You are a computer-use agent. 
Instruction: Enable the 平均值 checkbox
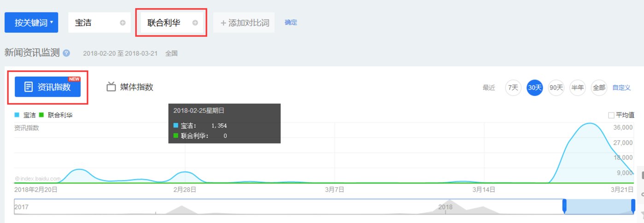click(x=611, y=115)
